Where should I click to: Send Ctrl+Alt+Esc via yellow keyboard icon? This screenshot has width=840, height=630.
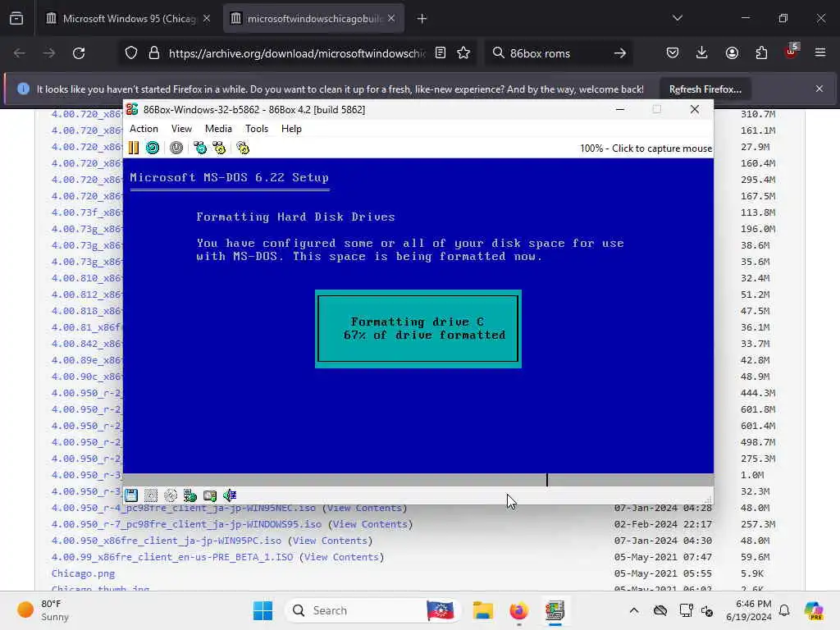point(219,148)
